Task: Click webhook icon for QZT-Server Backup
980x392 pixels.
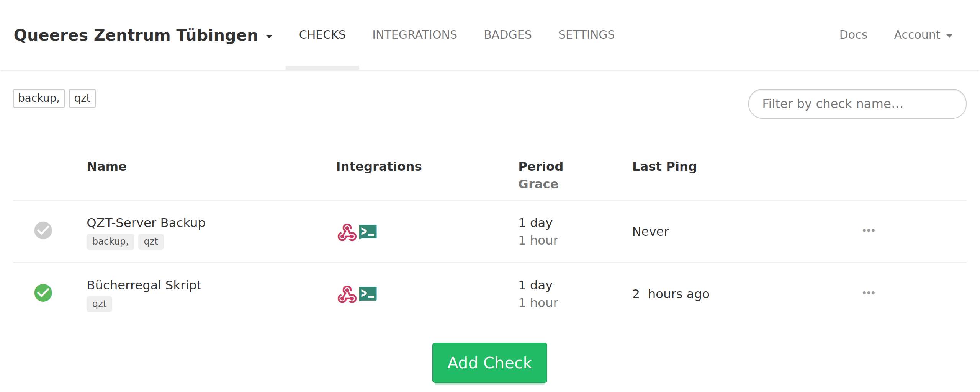Action: click(x=347, y=232)
